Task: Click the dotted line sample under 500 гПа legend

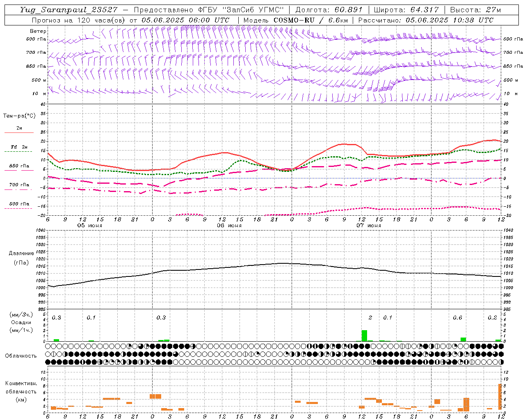Action: pyautogui.click(x=18, y=208)
